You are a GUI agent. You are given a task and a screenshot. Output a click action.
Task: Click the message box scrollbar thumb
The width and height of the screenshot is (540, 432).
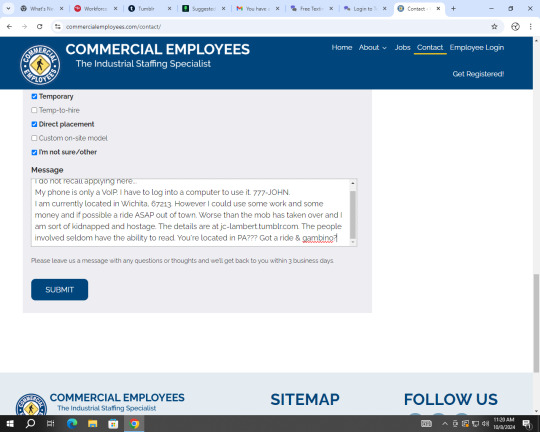[x=353, y=215]
